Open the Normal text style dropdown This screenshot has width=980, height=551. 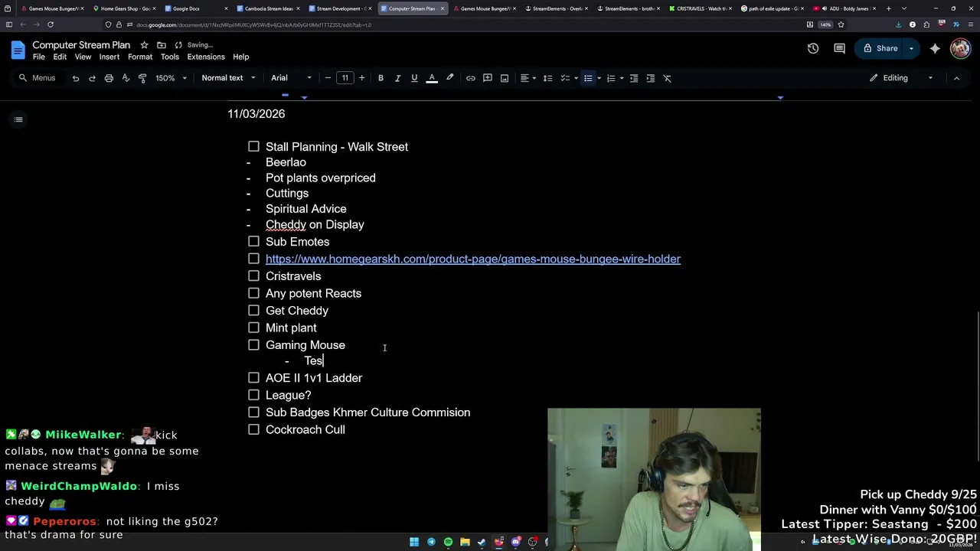[228, 78]
